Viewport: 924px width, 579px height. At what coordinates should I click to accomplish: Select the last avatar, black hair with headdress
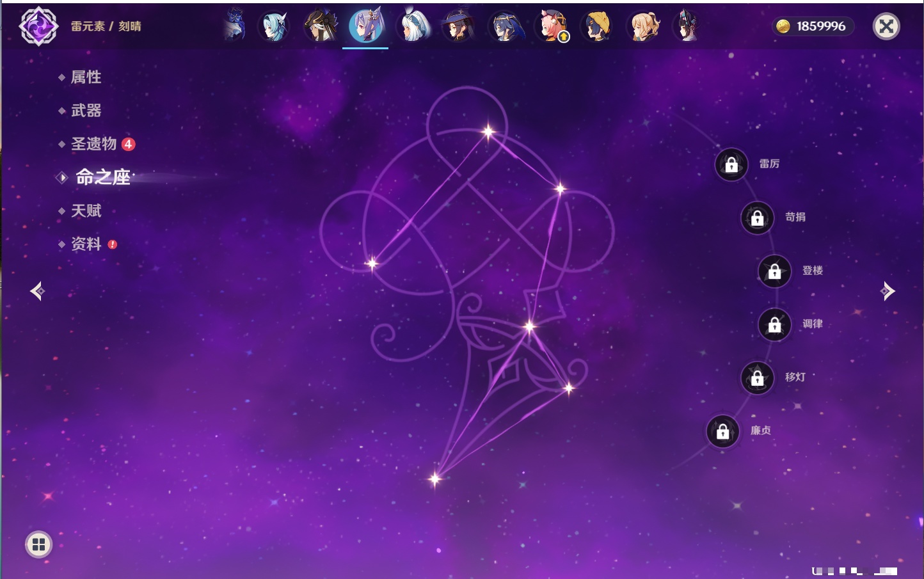(687, 26)
